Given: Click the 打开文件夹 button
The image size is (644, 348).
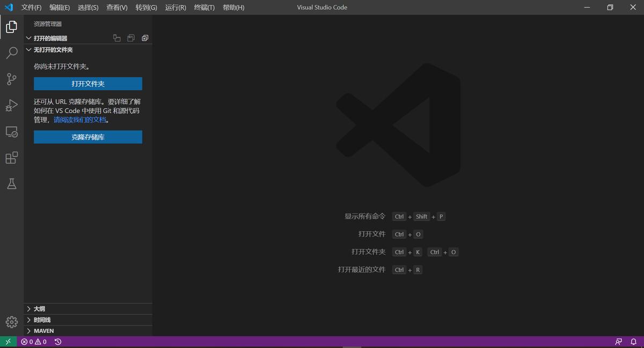Looking at the screenshot, I should [87, 84].
